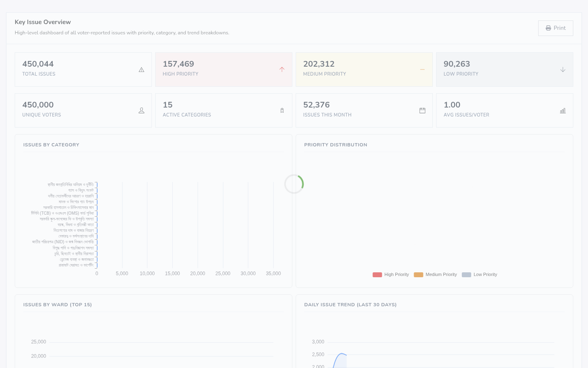Click the dash icon on Medium Priority card
Viewport: 588px width, 368px height.
[x=422, y=70]
